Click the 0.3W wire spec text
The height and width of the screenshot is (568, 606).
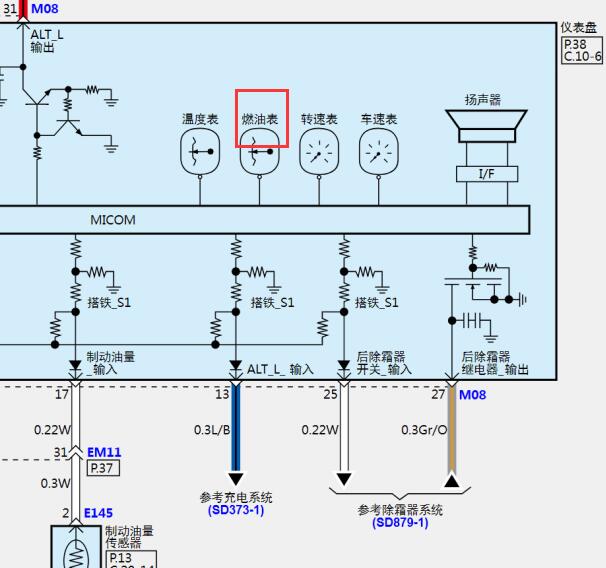tap(56, 483)
